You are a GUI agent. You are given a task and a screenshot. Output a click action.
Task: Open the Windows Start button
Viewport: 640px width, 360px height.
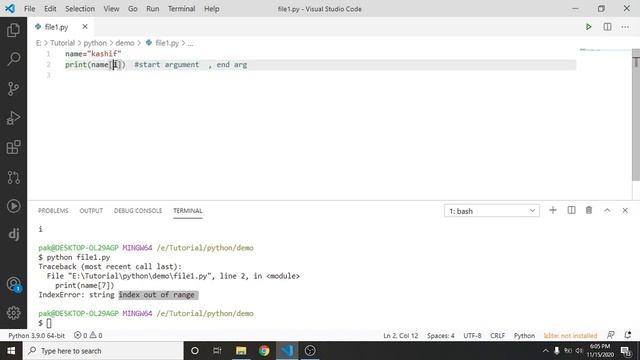[x=11, y=351]
